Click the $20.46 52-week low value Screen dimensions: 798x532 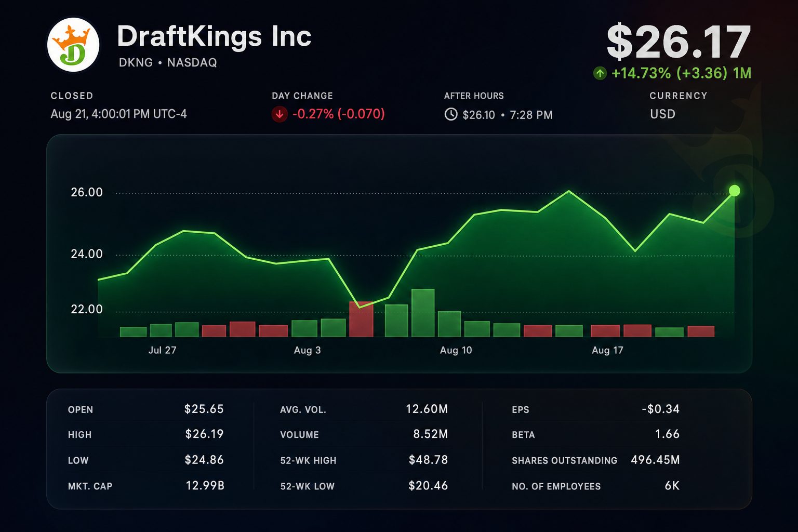tap(428, 486)
